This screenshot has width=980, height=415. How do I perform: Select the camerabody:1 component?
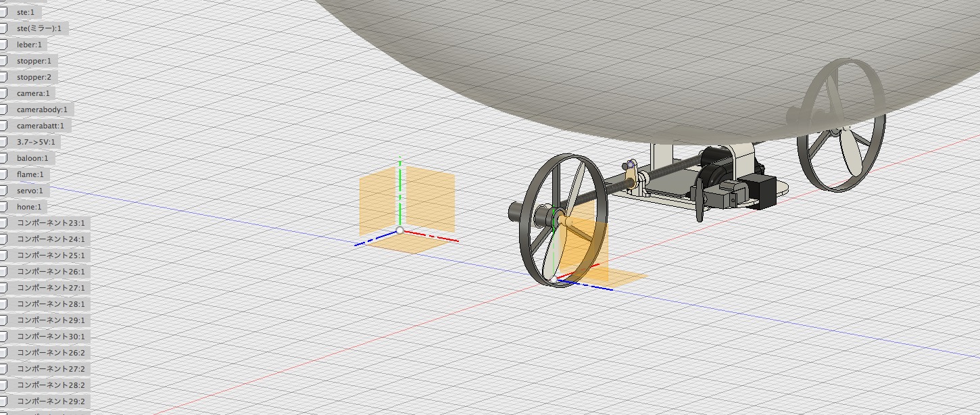coord(42,109)
